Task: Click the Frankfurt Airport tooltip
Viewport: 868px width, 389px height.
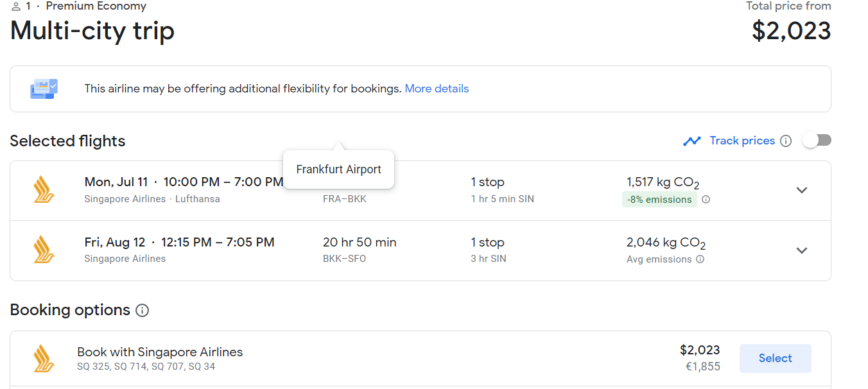Action: click(338, 169)
